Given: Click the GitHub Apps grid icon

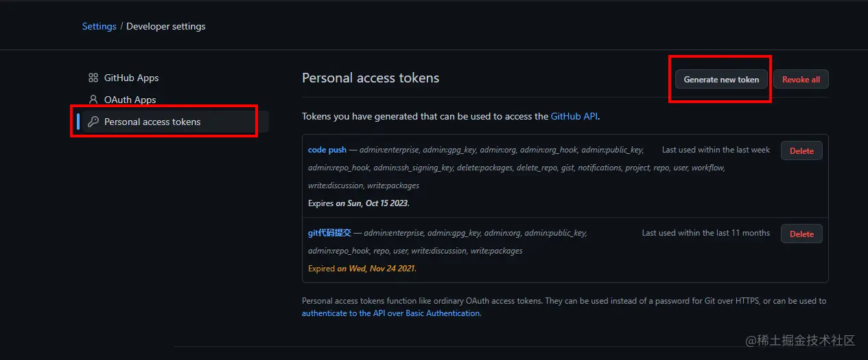Looking at the screenshot, I should tap(93, 78).
